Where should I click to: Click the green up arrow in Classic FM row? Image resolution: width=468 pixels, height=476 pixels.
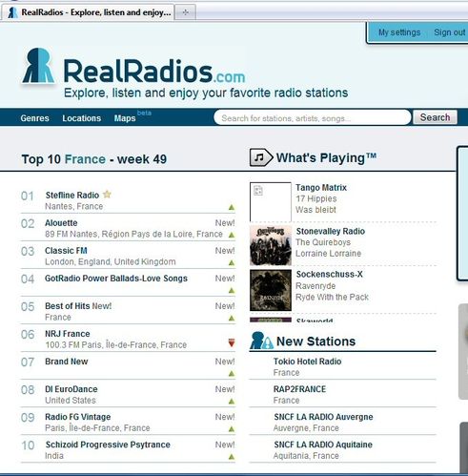click(232, 262)
